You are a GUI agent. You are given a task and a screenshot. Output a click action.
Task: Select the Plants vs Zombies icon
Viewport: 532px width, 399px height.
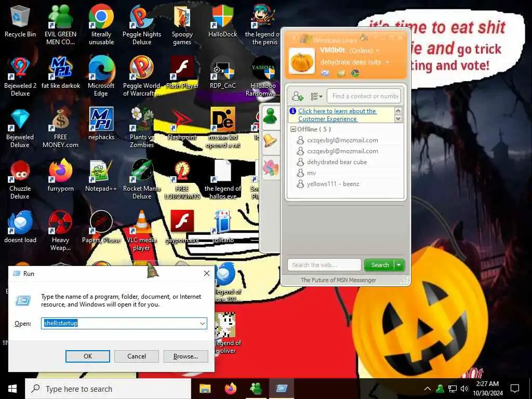(x=142, y=128)
